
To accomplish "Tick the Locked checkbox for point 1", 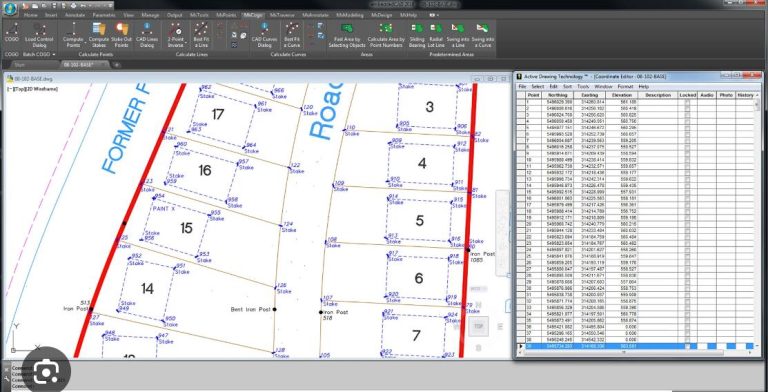I will pos(687,102).
